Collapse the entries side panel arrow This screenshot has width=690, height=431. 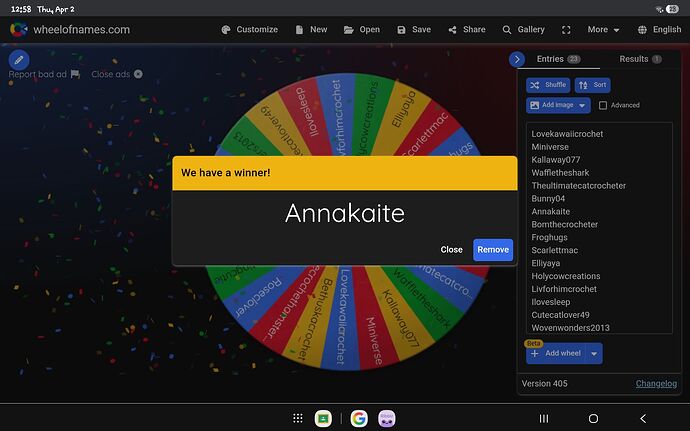tap(517, 60)
